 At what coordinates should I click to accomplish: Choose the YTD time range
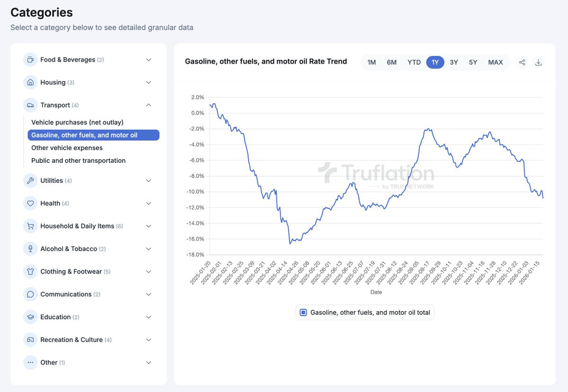(414, 62)
